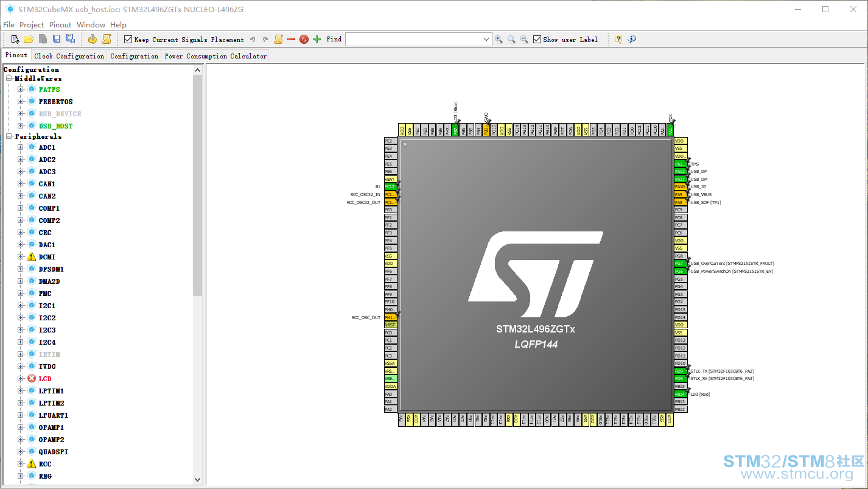Click inside the Find text field

coord(414,40)
